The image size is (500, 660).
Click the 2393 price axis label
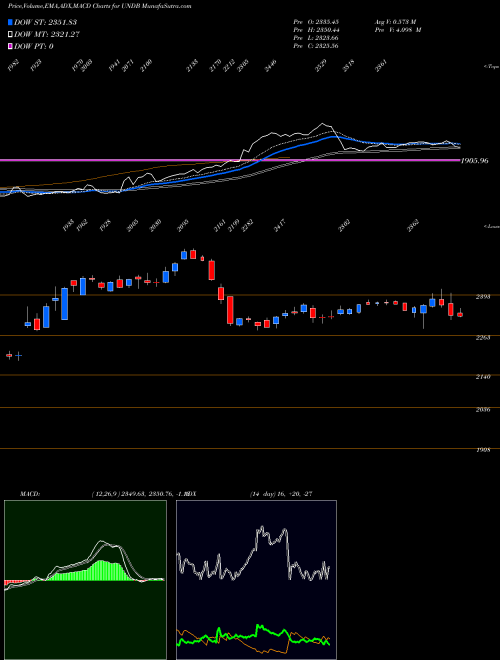click(482, 297)
